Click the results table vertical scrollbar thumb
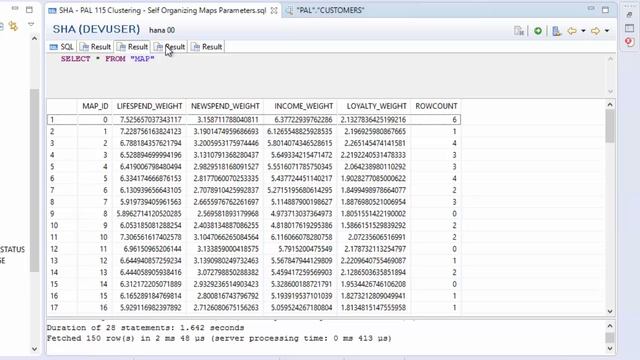 (x=610, y=126)
